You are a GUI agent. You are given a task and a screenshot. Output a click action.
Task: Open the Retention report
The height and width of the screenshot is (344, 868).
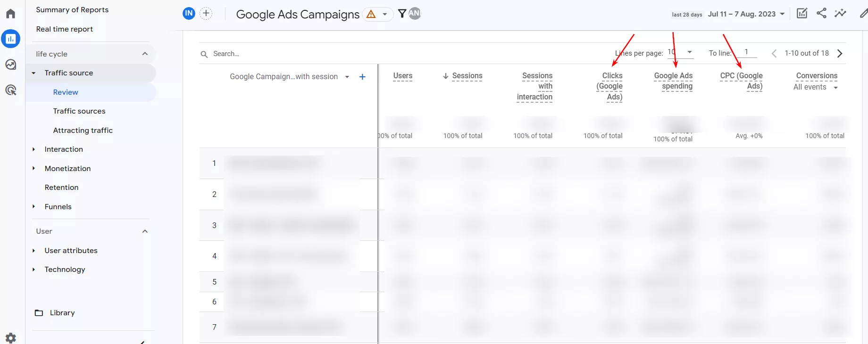click(62, 188)
